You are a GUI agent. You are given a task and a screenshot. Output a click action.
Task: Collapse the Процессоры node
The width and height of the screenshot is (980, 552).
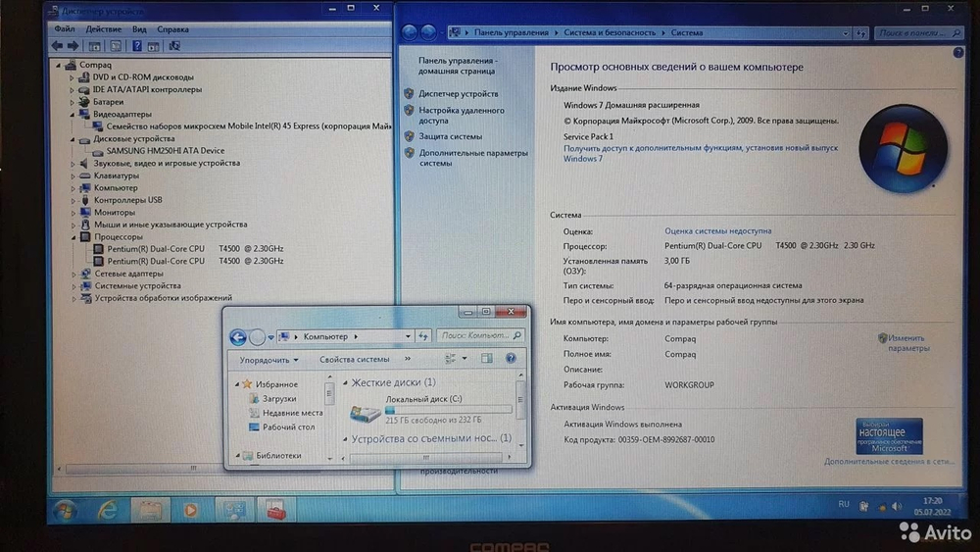73,237
